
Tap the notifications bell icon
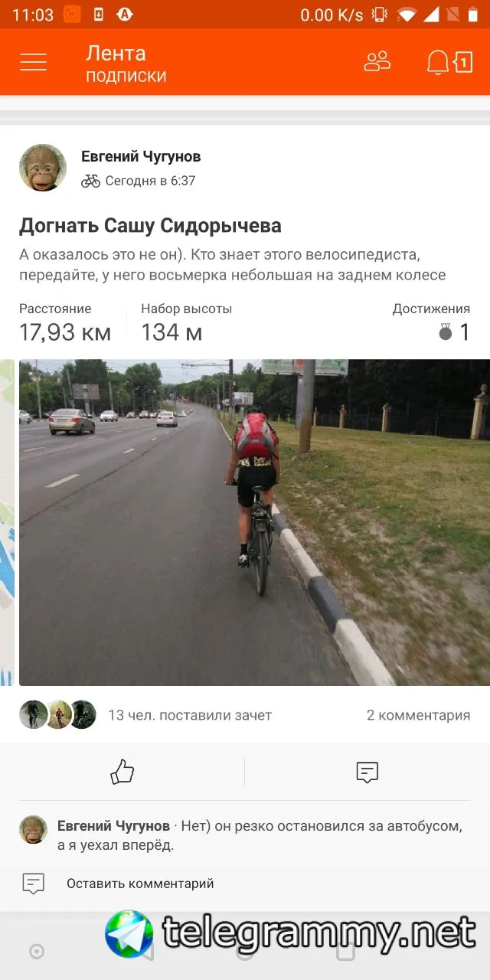click(x=438, y=63)
